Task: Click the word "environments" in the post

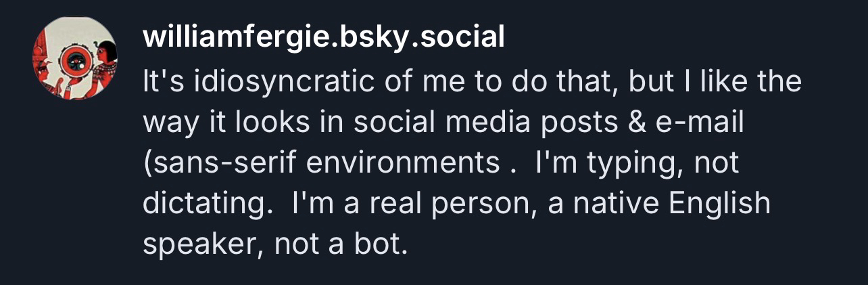Action: (393, 165)
